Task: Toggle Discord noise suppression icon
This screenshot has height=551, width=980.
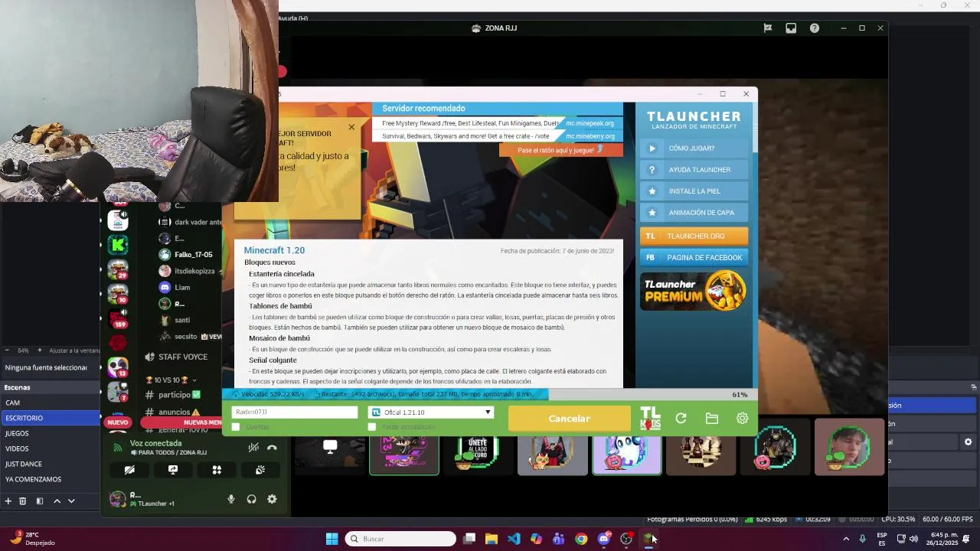Action: pos(253,448)
